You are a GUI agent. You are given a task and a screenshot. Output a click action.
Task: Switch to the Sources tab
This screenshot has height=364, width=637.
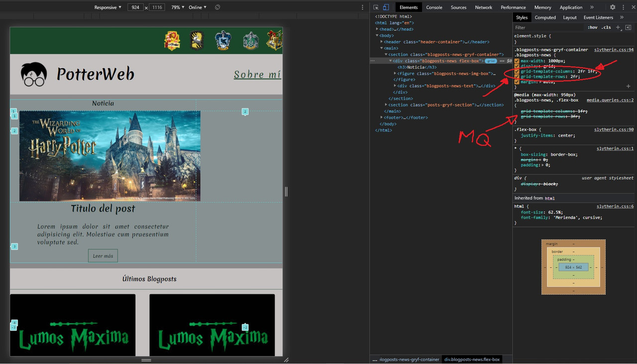point(458,7)
